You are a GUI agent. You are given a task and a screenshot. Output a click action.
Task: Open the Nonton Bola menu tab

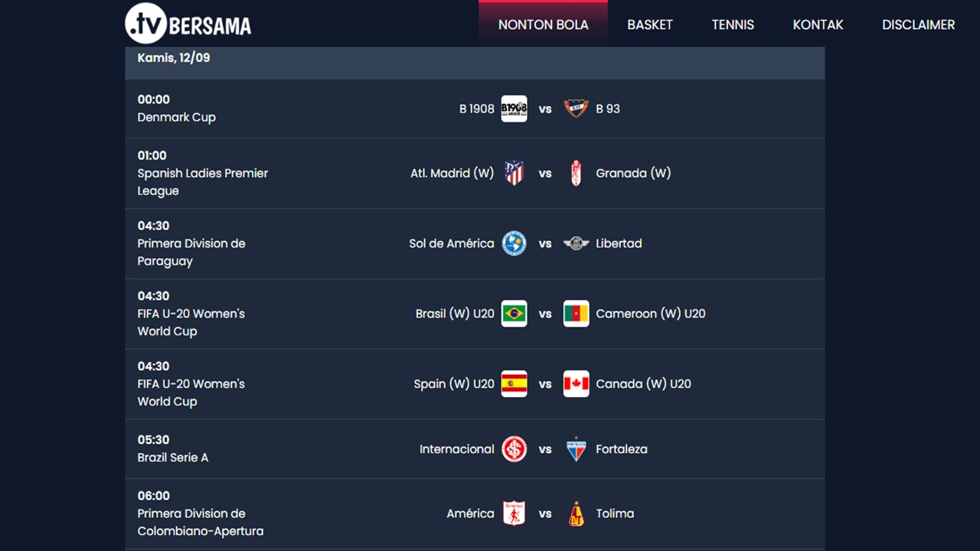coord(543,24)
